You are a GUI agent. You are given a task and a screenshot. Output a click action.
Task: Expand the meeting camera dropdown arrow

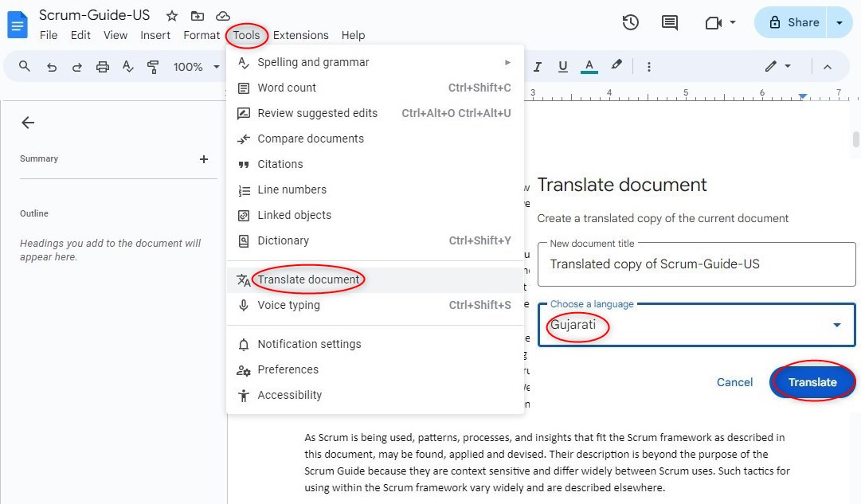[x=733, y=22]
